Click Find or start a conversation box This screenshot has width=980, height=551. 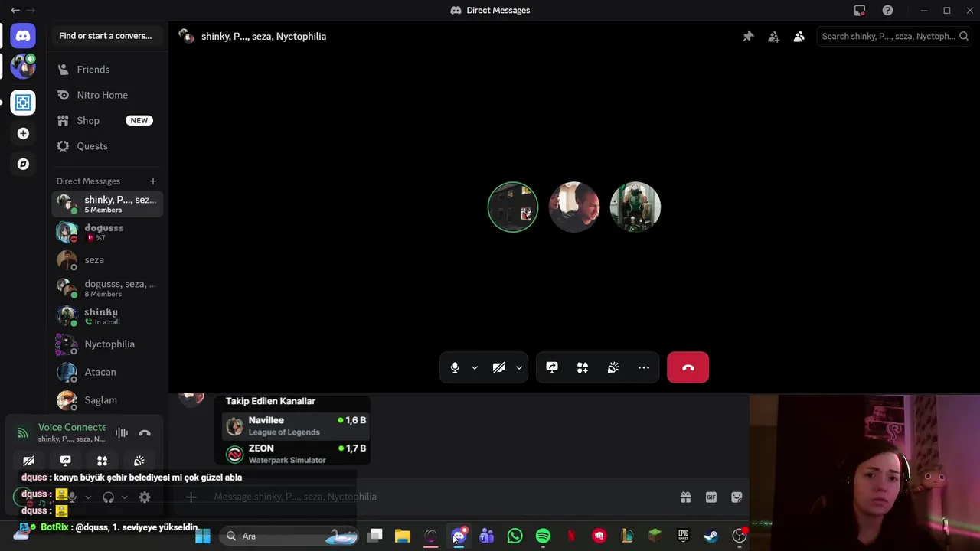click(x=107, y=36)
